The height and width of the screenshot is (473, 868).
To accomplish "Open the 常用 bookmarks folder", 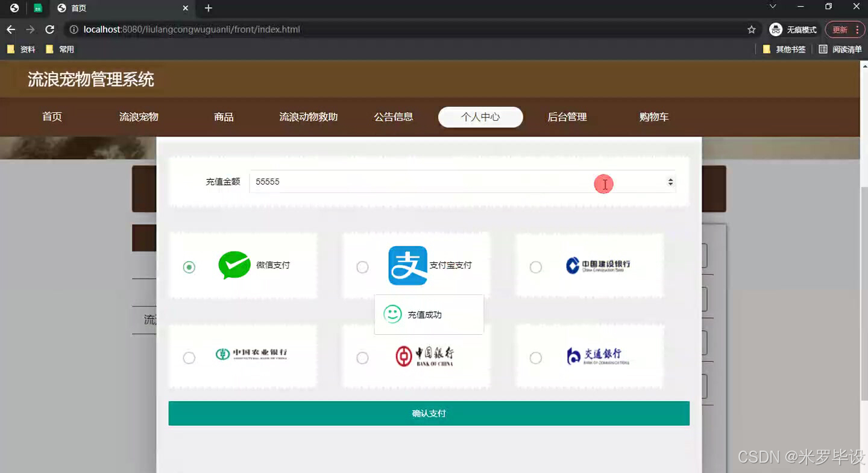I will click(60, 49).
